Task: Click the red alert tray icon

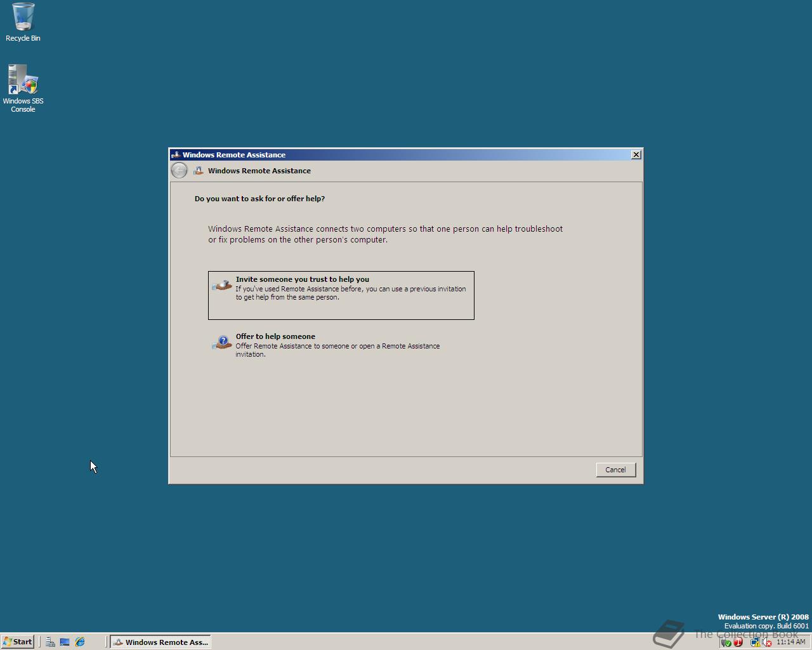Action: click(x=738, y=642)
